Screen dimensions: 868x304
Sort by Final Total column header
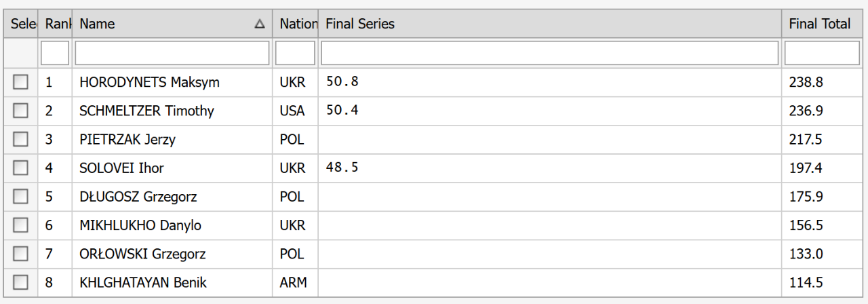click(x=821, y=24)
